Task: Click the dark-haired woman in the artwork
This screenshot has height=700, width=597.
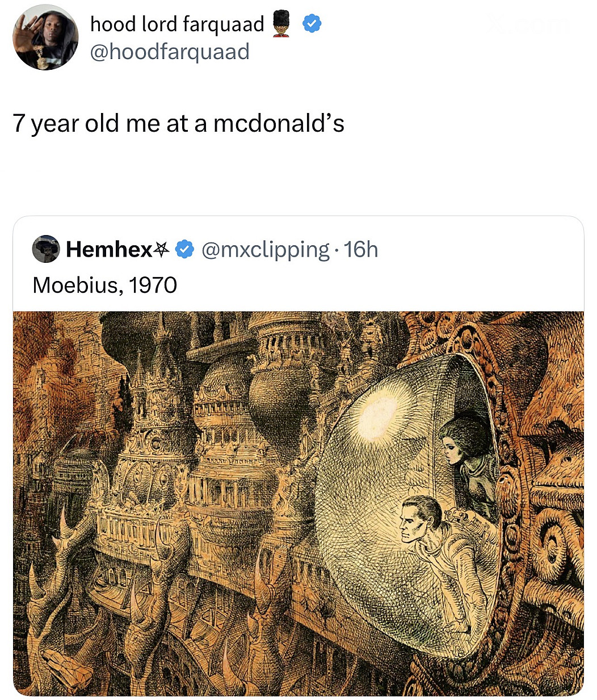Action: pos(464,448)
